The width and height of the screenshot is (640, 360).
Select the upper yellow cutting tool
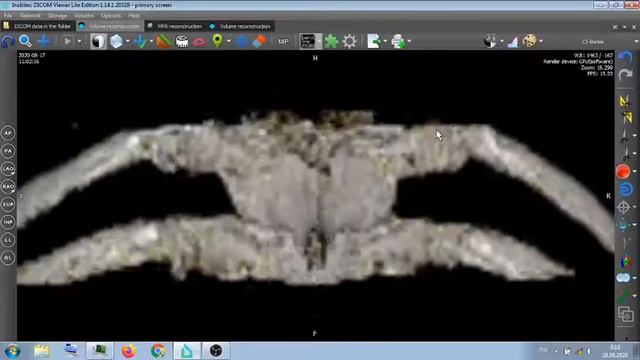[x=624, y=101]
